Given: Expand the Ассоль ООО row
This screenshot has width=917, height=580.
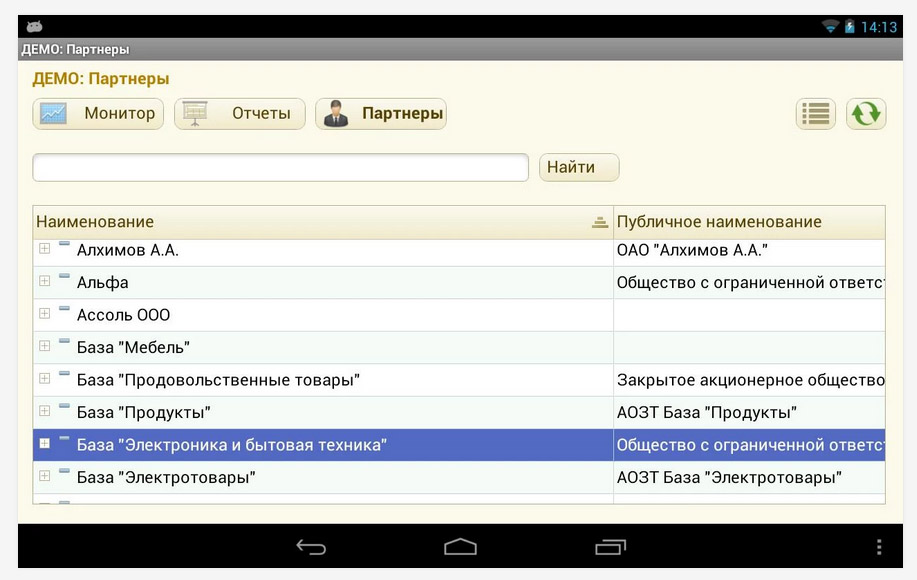Looking at the screenshot, I should pyautogui.click(x=44, y=313).
